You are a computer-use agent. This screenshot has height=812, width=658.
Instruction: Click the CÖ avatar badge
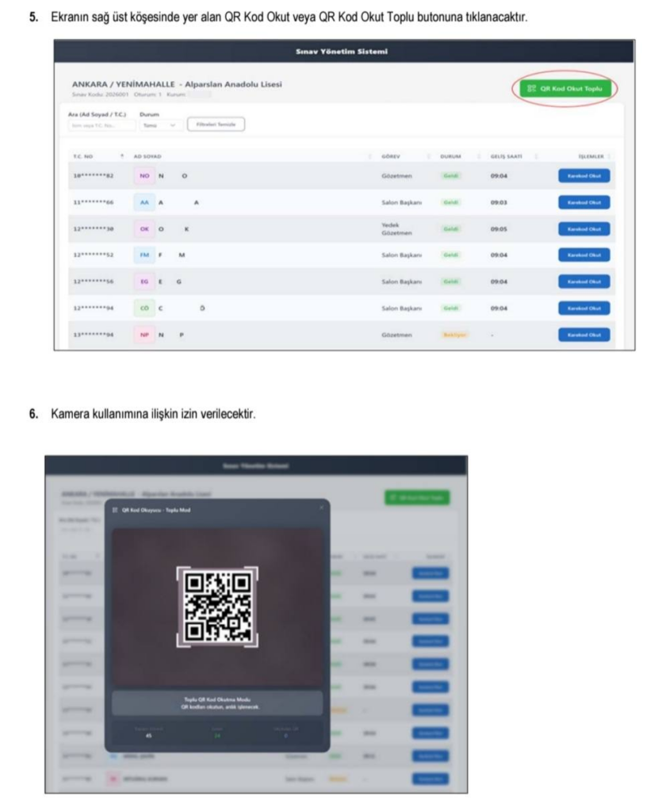click(144, 308)
